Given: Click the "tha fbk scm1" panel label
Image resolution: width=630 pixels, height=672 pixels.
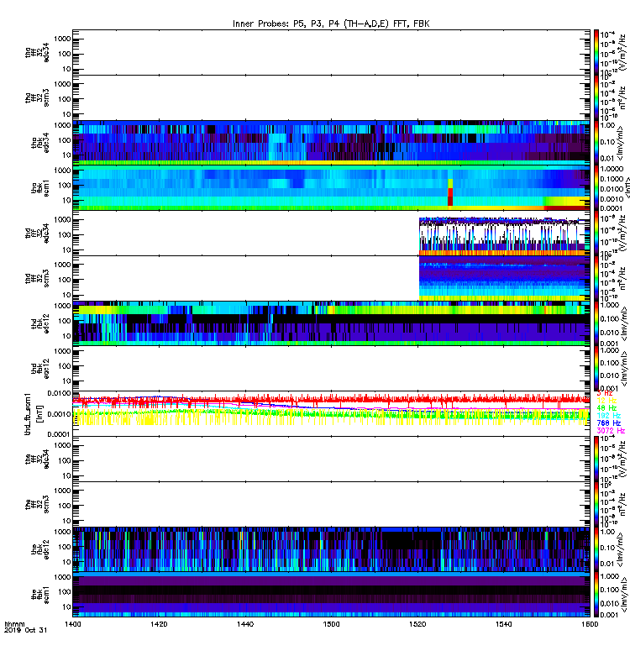Looking at the screenshot, I should [x=39, y=187].
